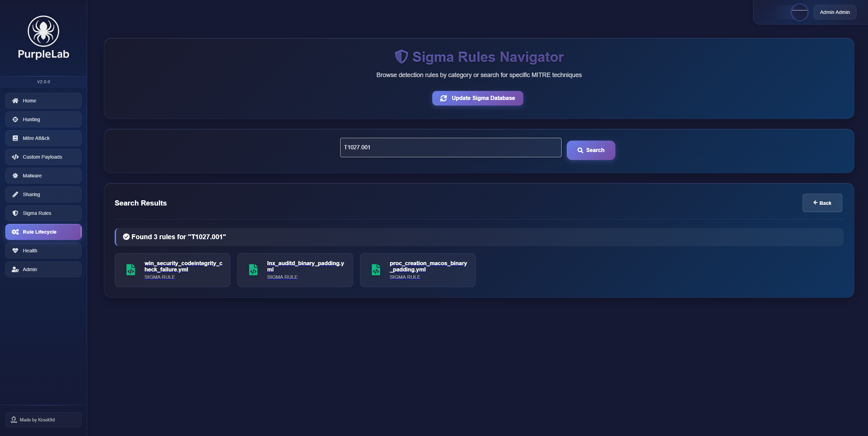The height and width of the screenshot is (436, 868).
Task: Click the Mitre Att&ck book icon
Action: click(x=15, y=138)
